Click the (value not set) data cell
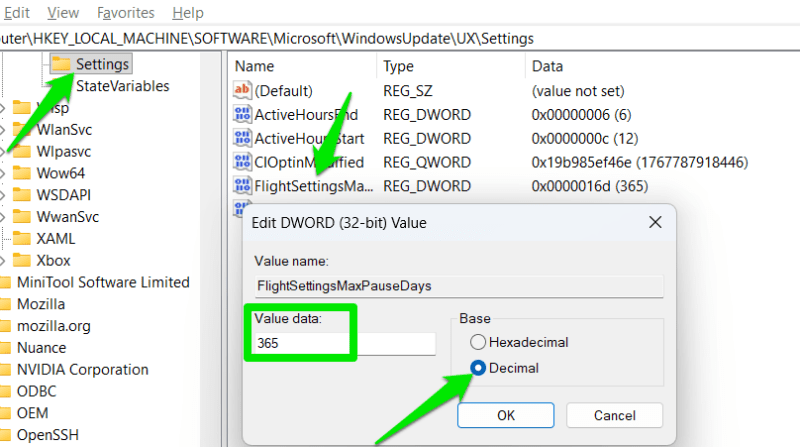The image size is (800, 447). click(578, 91)
